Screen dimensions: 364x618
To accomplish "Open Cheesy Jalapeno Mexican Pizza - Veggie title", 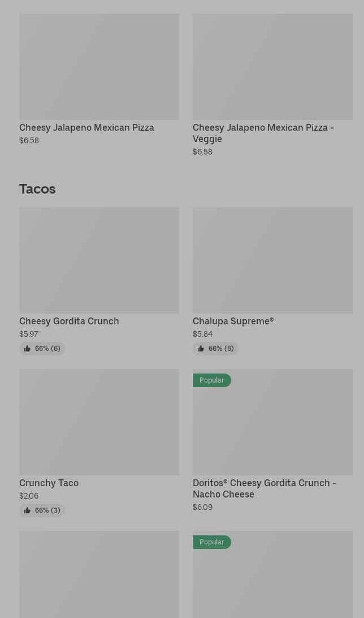I will (263, 133).
